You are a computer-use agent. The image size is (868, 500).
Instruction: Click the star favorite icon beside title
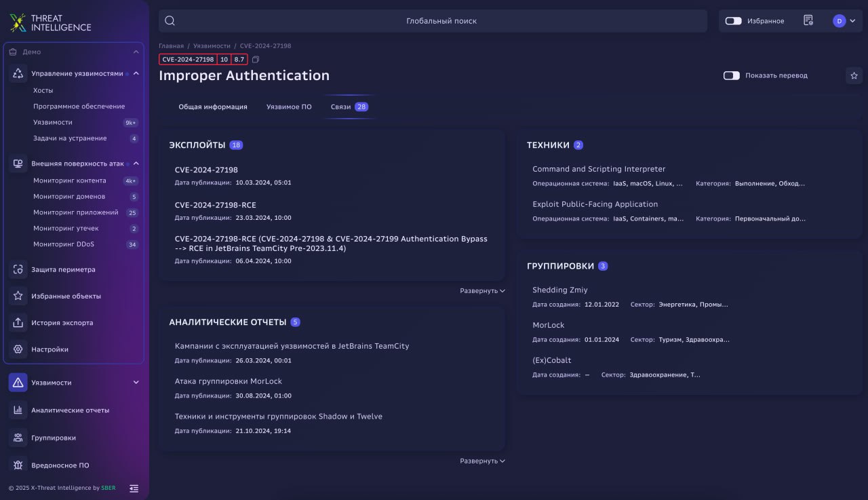coord(854,76)
